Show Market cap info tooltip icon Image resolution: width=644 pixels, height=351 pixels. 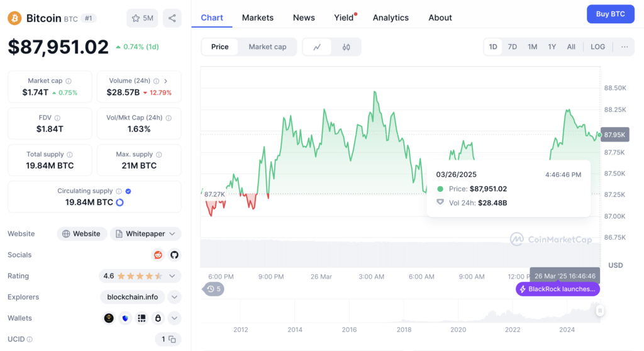tap(69, 81)
